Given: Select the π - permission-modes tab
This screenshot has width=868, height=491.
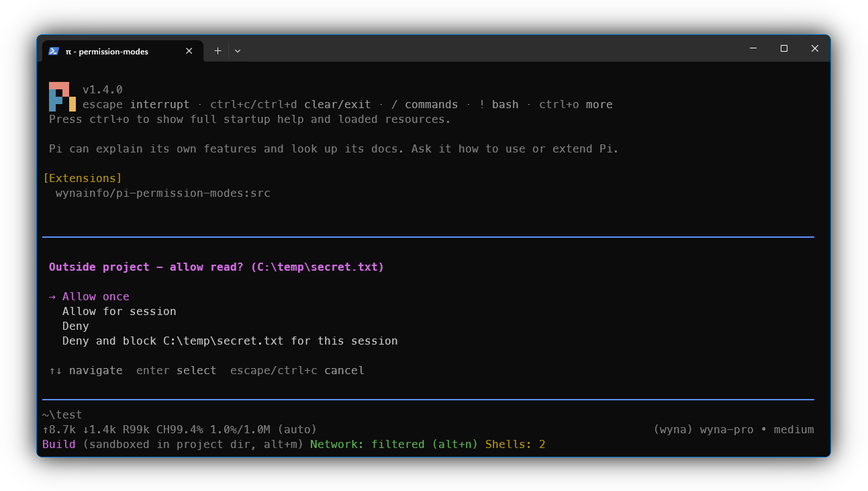Looking at the screenshot, I should (x=122, y=51).
